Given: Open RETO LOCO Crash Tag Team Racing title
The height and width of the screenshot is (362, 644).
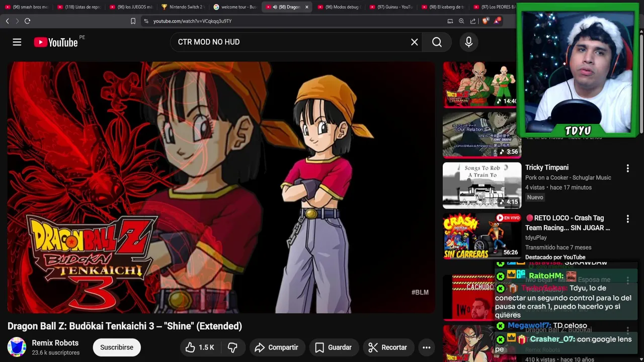Looking at the screenshot, I should 568,223.
